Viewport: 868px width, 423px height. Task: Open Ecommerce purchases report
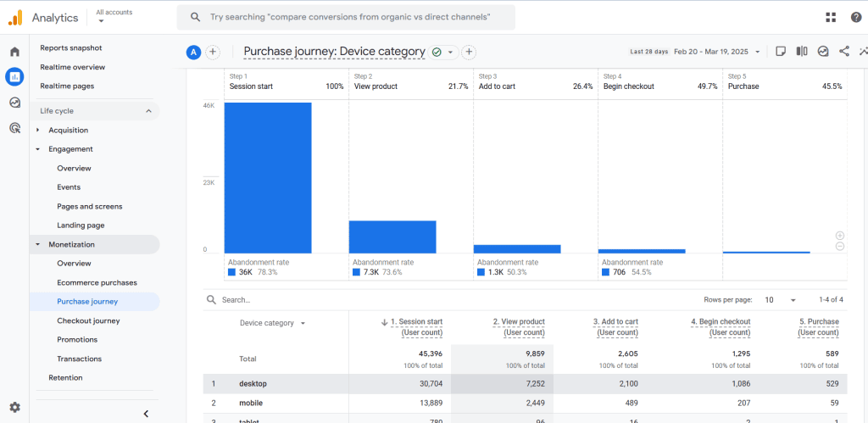pos(97,282)
